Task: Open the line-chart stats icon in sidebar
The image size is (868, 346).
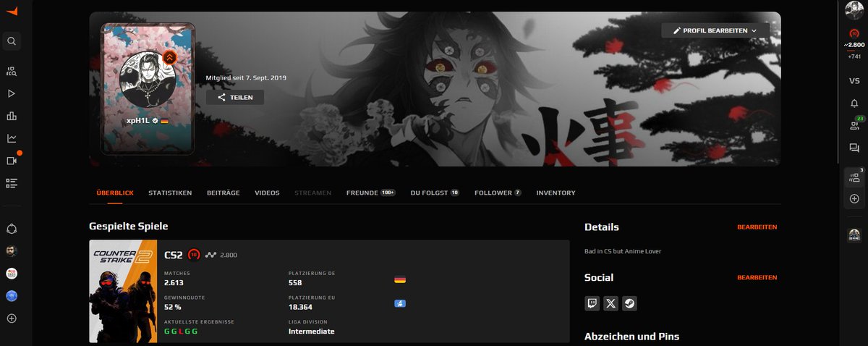Action: click(x=12, y=138)
